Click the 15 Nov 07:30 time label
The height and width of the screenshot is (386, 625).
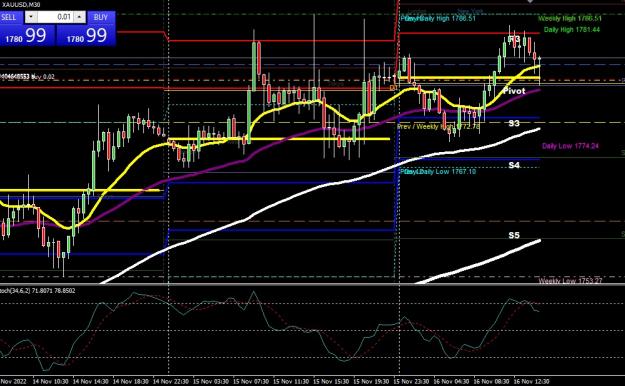pyautogui.click(x=251, y=381)
